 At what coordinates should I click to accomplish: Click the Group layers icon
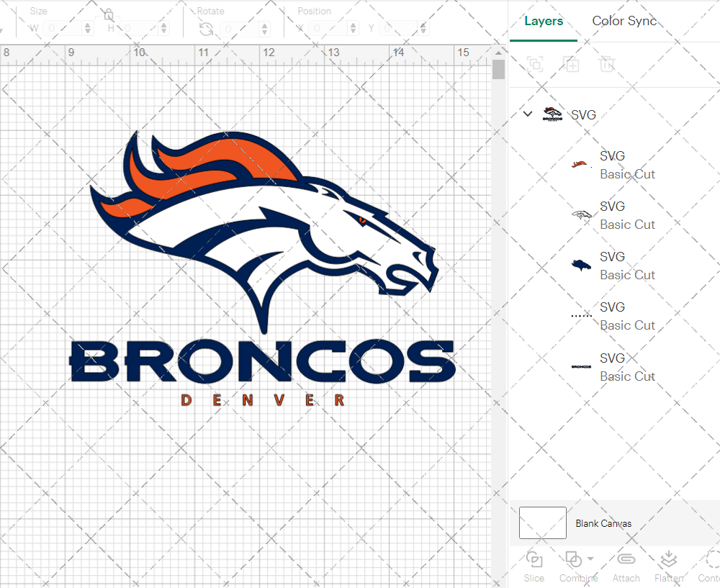(x=535, y=65)
